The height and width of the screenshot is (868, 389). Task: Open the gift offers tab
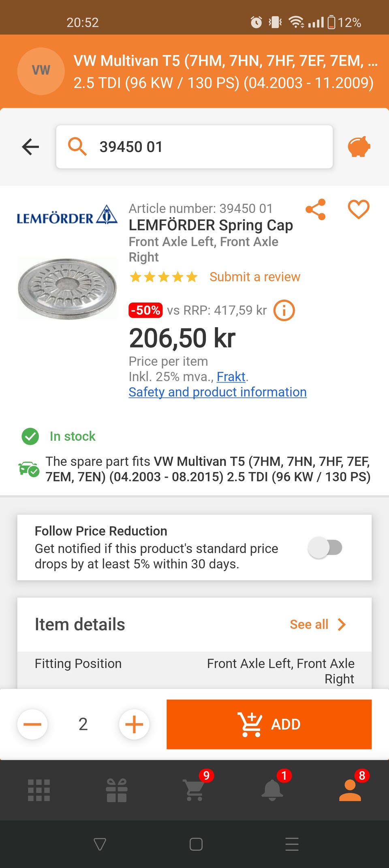(x=117, y=790)
